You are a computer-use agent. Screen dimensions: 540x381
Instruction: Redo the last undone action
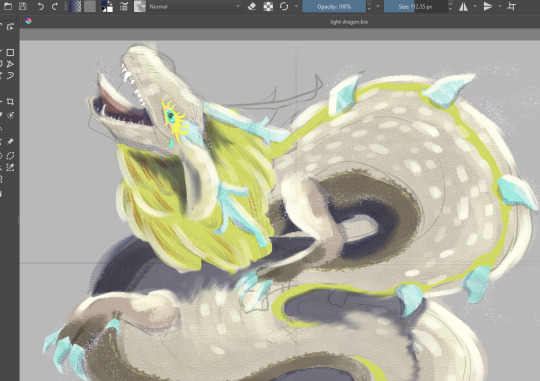pos(55,6)
